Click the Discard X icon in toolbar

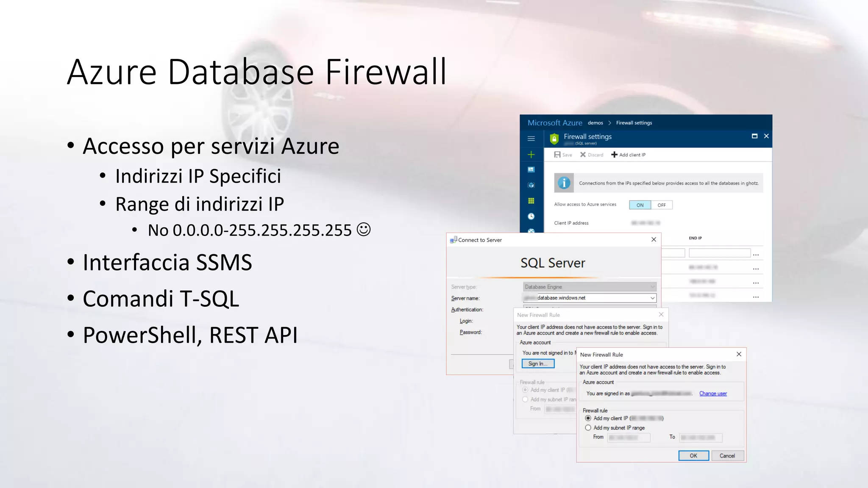point(583,155)
